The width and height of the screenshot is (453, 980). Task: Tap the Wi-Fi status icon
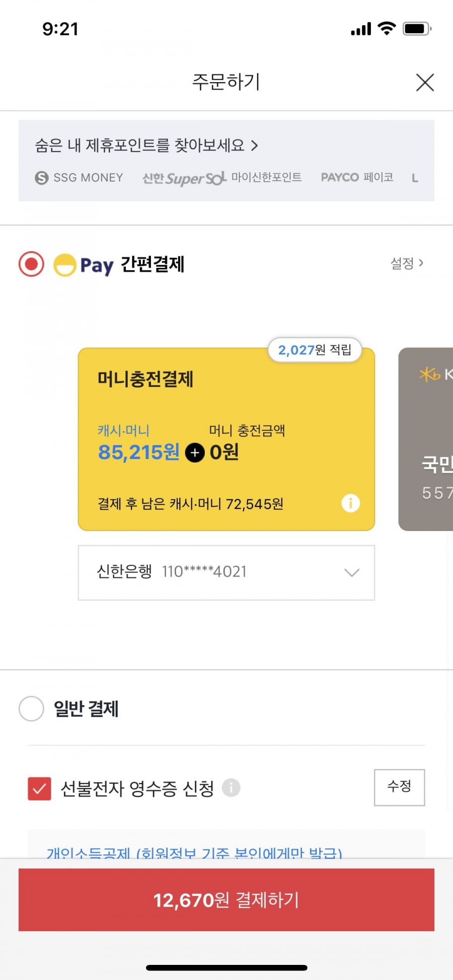pyautogui.click(x=387, y=29)
